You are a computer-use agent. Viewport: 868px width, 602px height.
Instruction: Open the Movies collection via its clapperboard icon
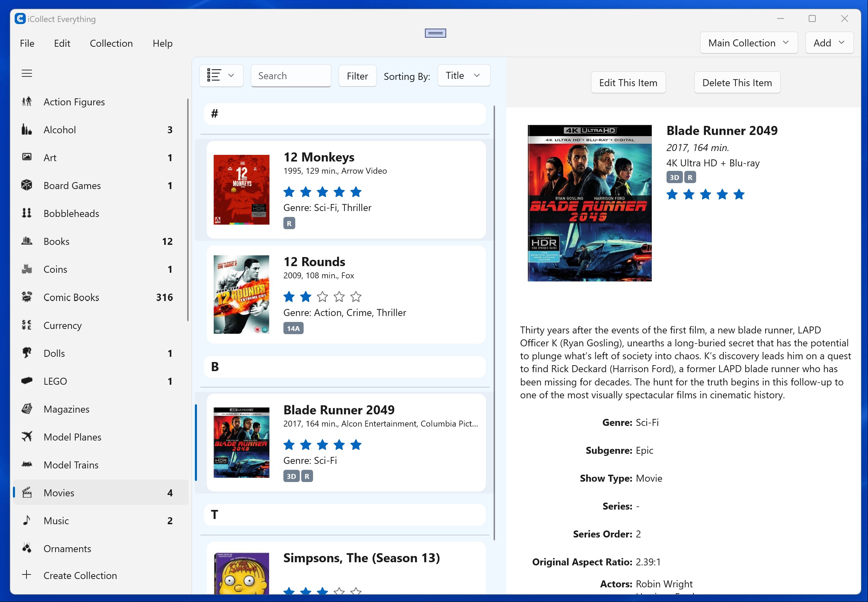(26, 492)
